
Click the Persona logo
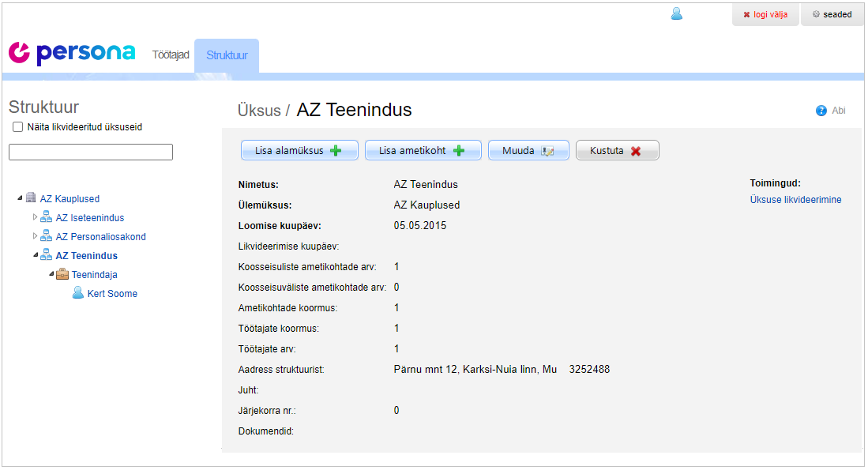(72, 54)
